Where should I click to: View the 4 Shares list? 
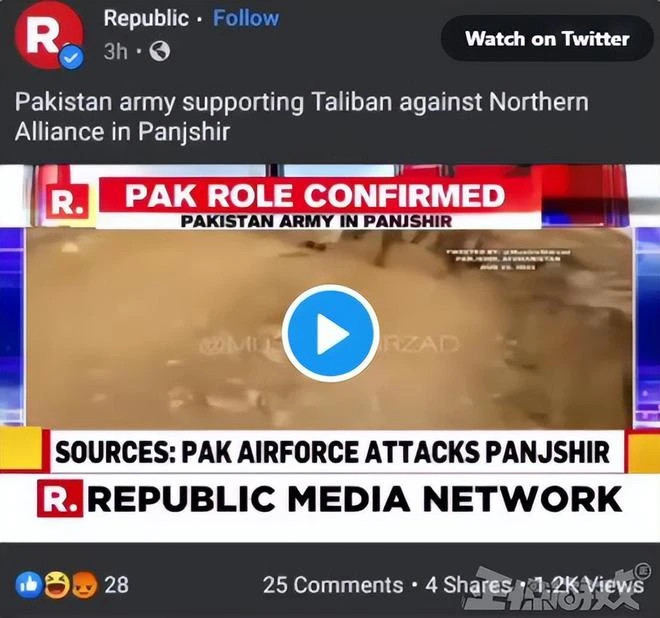click(467, 585)
